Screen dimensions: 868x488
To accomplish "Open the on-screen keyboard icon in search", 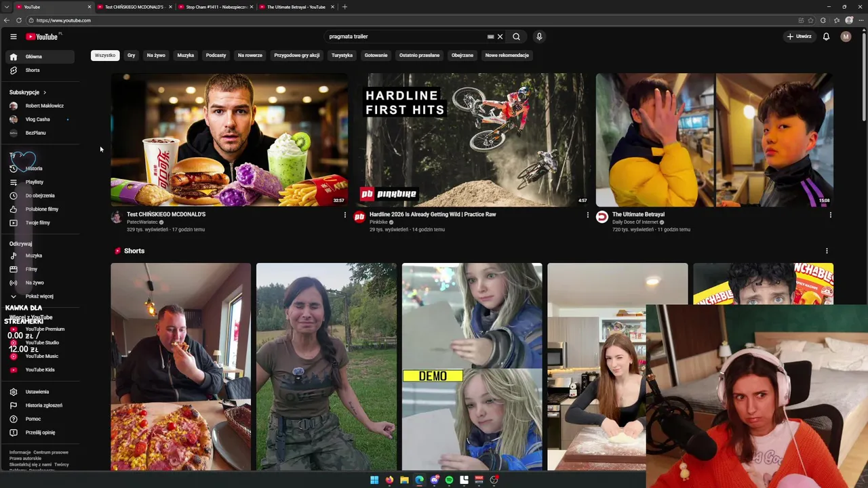I will click(490, 37).
